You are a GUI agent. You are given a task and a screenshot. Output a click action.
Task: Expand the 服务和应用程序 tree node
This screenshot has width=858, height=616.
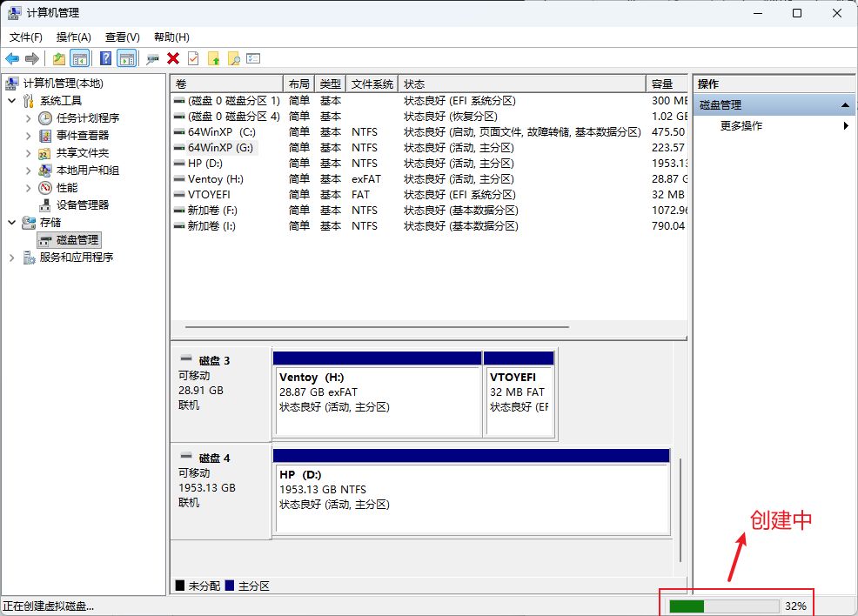(x=11, y=258)
